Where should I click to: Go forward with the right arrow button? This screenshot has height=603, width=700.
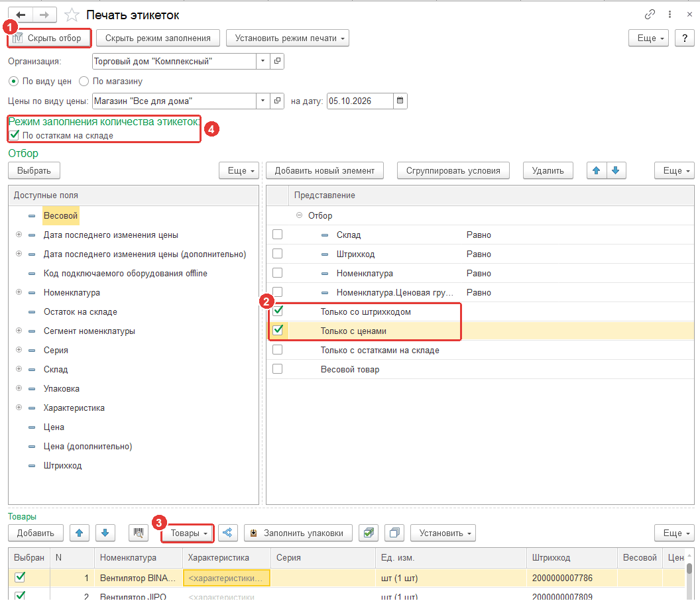tap(44, 15)
